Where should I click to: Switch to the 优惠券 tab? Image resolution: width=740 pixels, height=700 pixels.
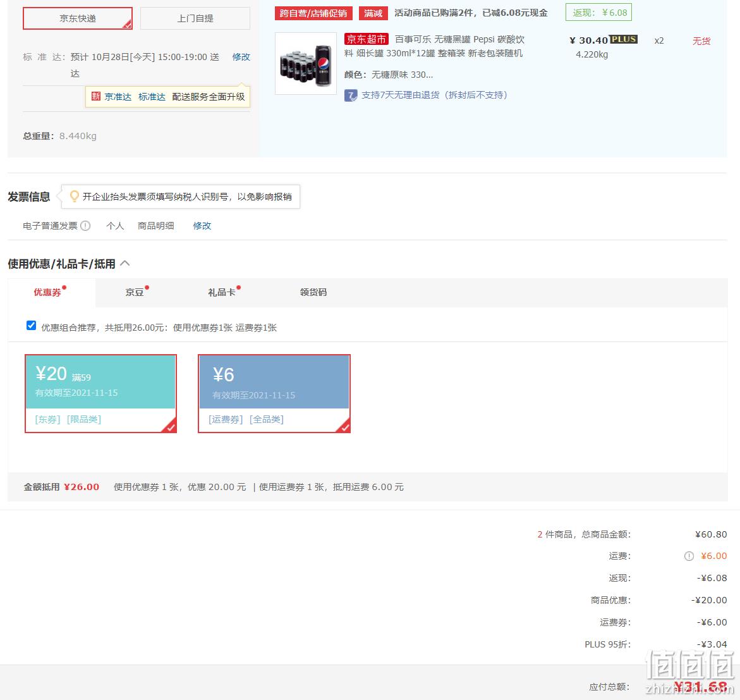(51, 292)
